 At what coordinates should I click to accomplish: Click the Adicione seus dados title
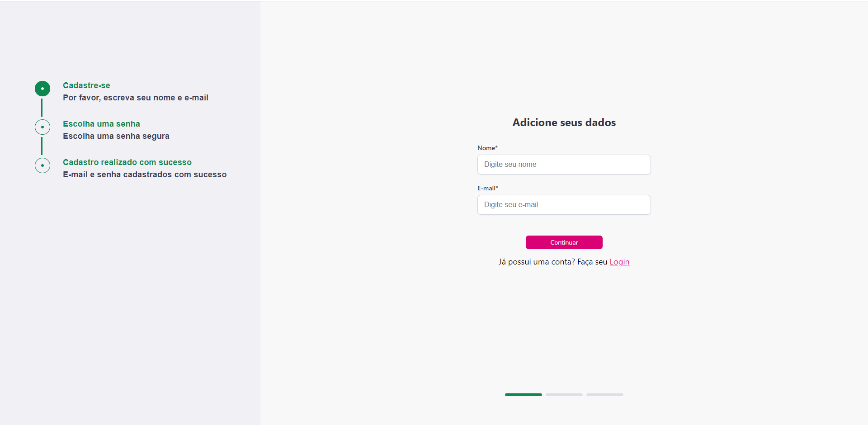[564, 123]
